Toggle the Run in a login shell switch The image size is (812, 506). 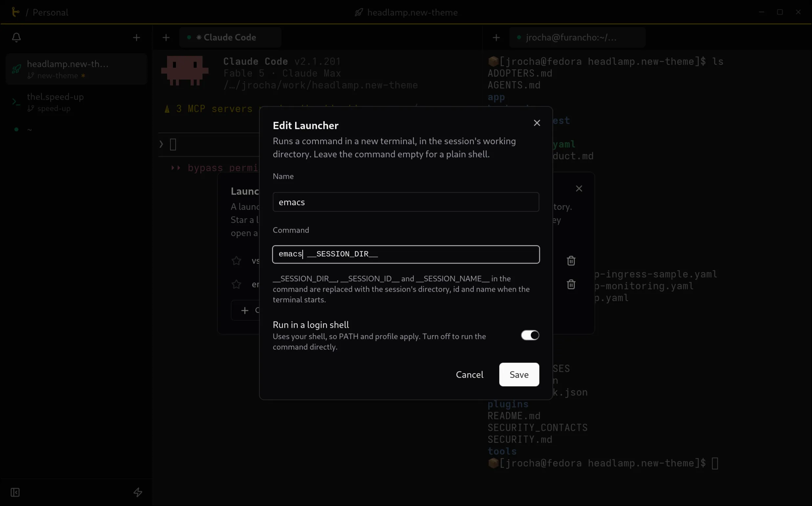[529, 335]
